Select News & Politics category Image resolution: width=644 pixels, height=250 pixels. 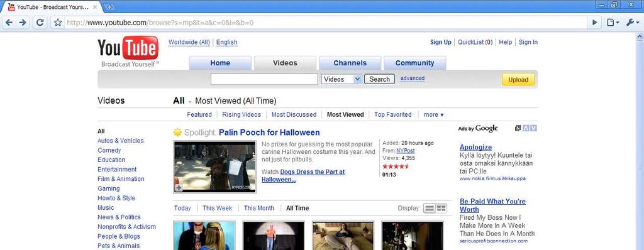[119, 217]
